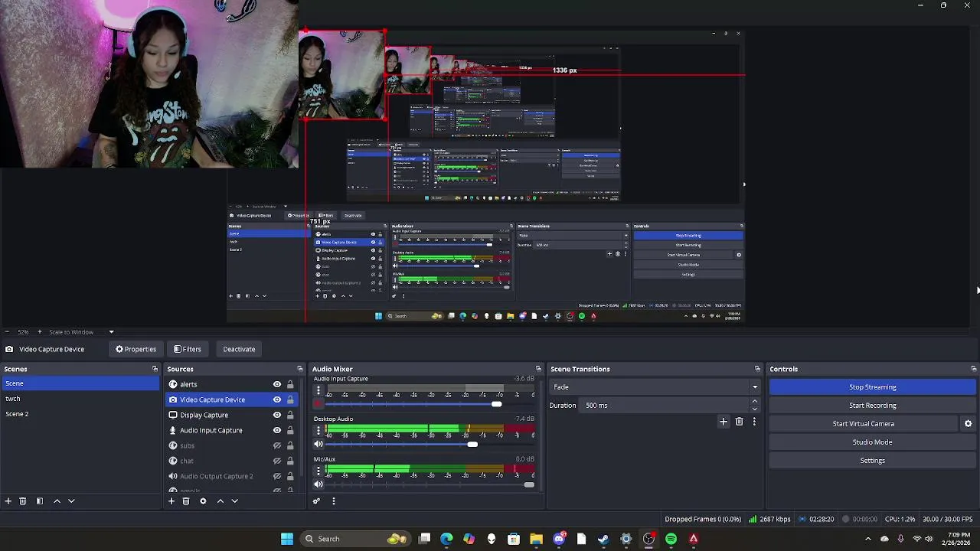The width and height of the screenshot is (980, 551).
Task: Add a new scene with plus icon
Action: [8, 501]
